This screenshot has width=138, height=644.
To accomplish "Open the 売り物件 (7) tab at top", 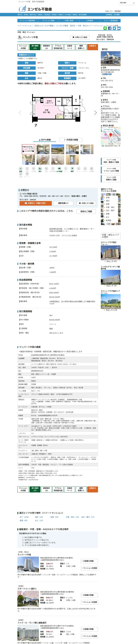I will [x=35, y=47].
